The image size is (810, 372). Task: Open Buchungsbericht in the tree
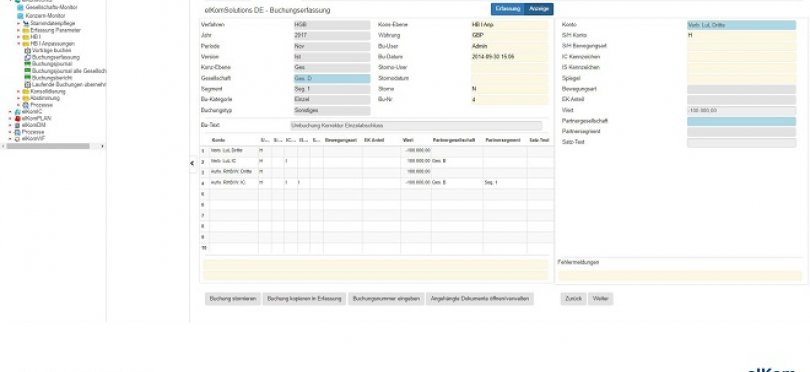point(52,78)
